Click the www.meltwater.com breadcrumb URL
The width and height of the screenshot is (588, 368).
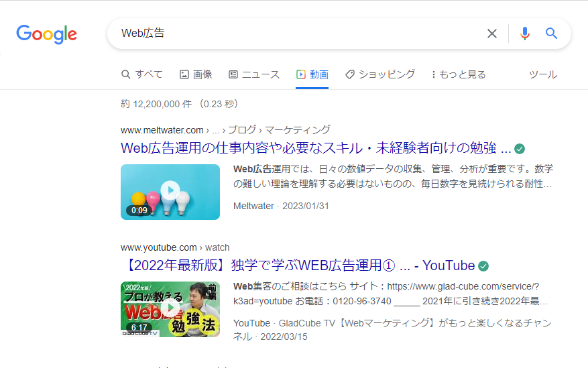225,130
